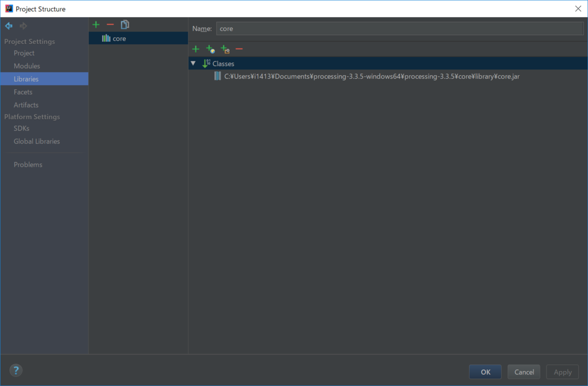Remove the selected root with red minus
Screen dimensions: 588x386
pos(239,49)
